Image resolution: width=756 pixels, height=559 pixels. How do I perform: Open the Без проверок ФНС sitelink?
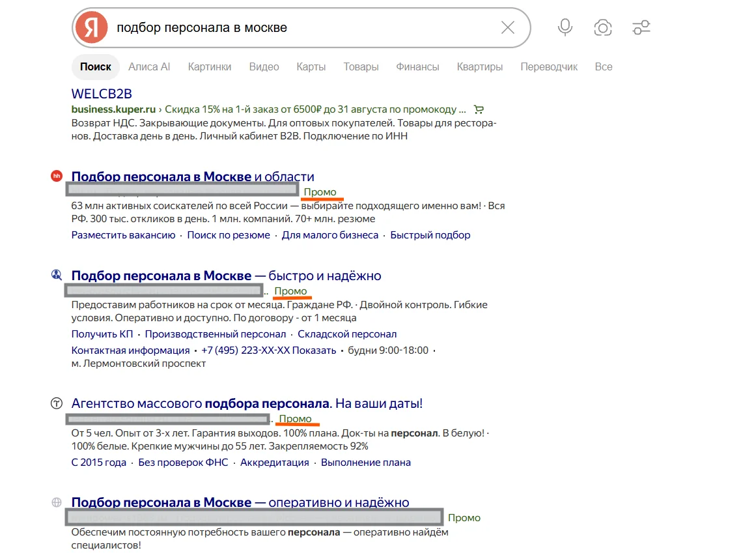coord(183,462)
